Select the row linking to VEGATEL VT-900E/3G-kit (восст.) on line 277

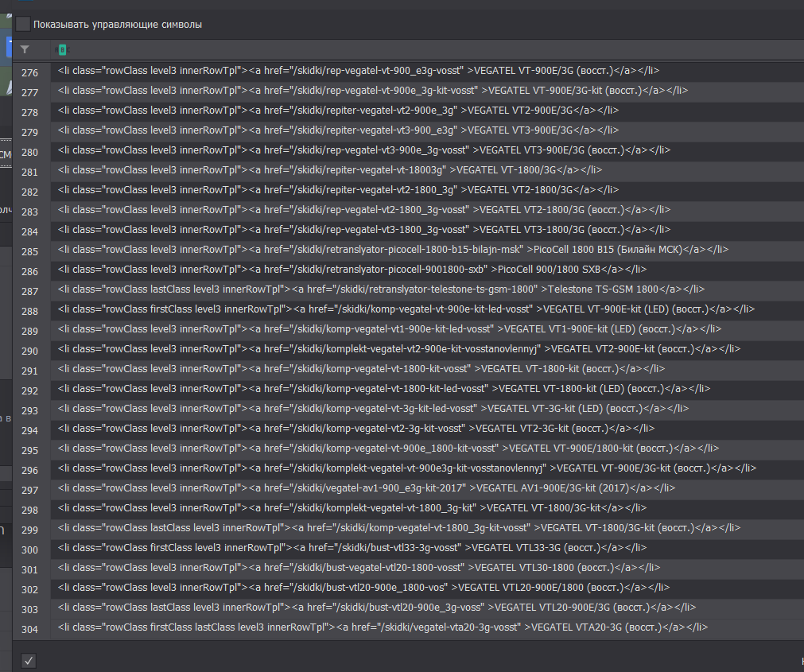(427, 90)
